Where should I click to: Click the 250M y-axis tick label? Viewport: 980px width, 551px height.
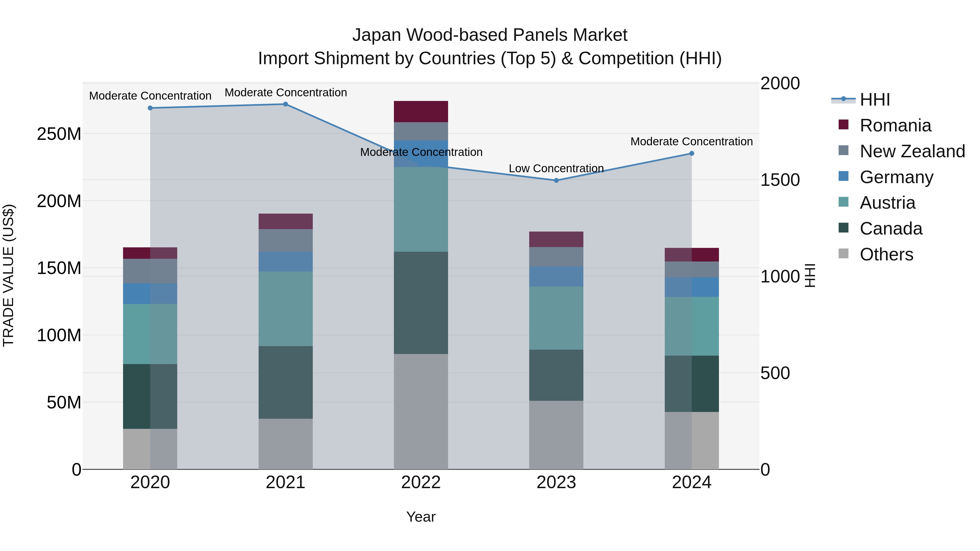coord(59,134)
